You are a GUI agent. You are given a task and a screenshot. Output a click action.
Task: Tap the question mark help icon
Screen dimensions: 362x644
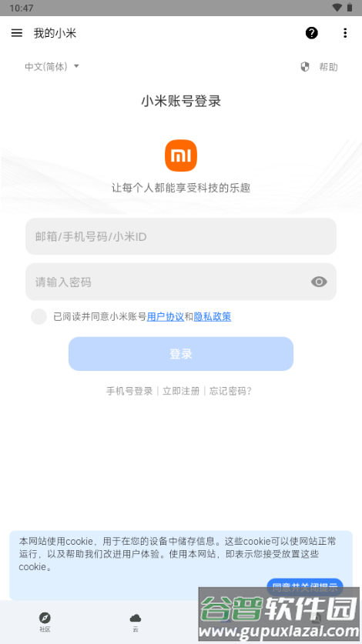pos(312,33)
